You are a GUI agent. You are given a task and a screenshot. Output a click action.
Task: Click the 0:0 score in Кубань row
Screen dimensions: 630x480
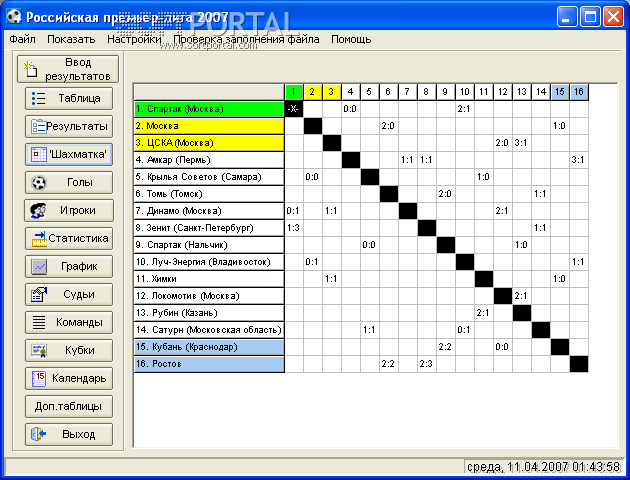coord(502,347)
